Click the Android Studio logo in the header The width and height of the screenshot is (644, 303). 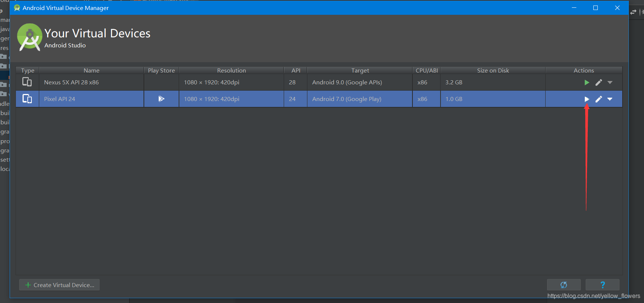tap(30, 37)
